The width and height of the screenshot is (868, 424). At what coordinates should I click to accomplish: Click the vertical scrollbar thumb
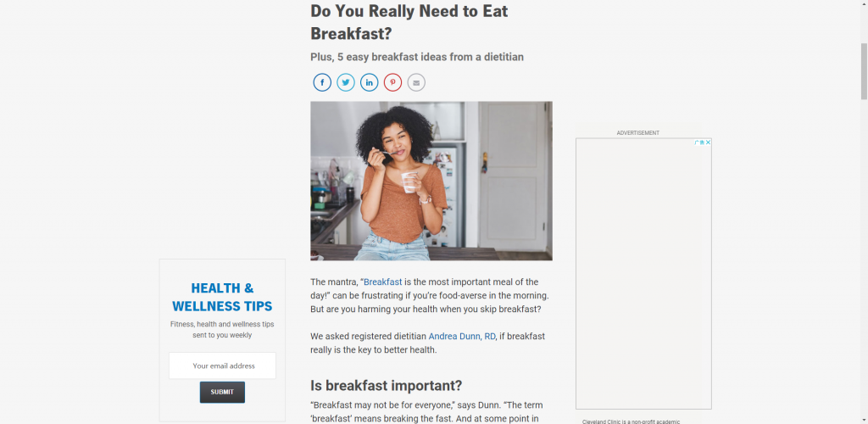[864, 71]
